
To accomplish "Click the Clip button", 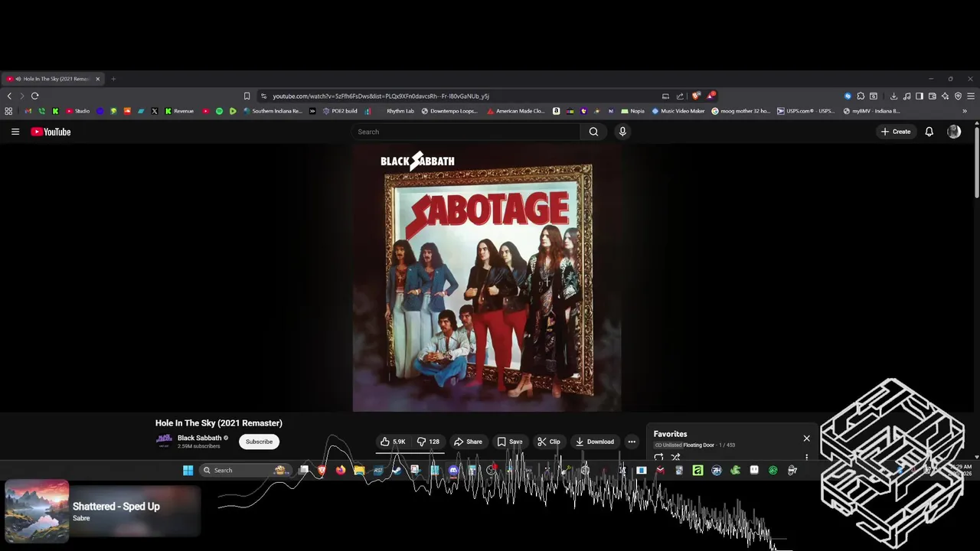I will (x=549, y=442).
